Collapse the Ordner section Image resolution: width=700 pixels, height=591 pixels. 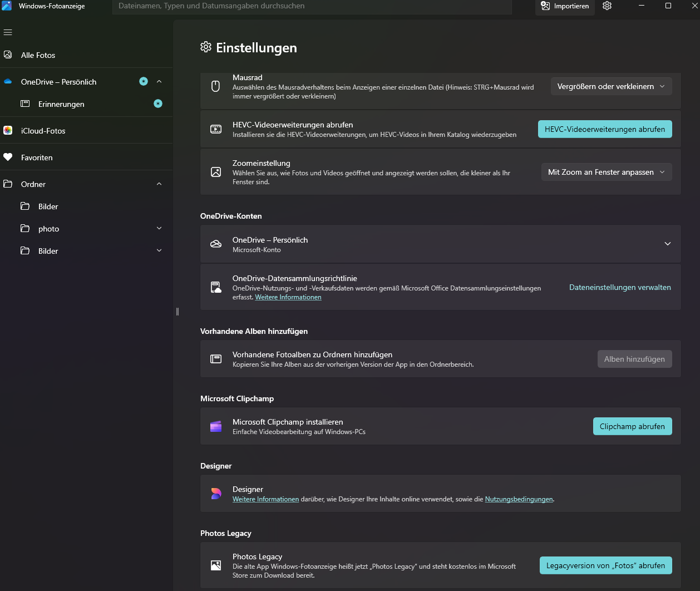coord(159,184)
